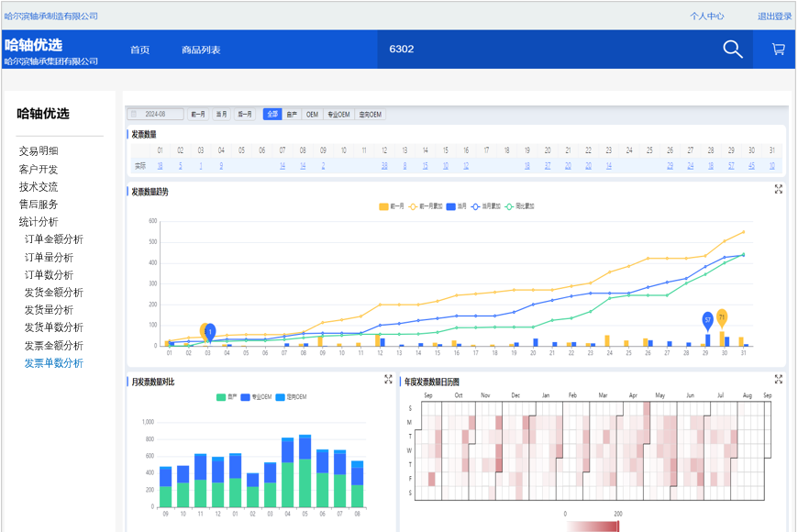Viewport: 798px width, 532px height.
Task: Select the 全部 filter tab
Action: [272, 114]
